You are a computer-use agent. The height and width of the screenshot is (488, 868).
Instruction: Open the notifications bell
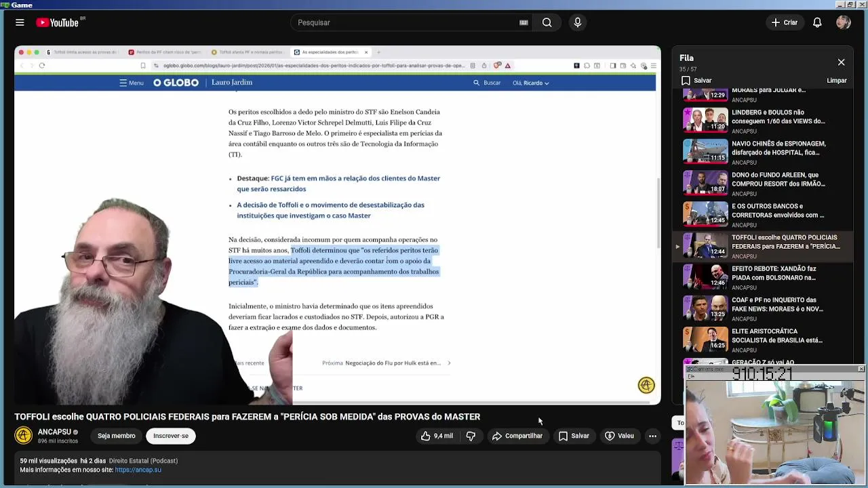pos(817,22)
